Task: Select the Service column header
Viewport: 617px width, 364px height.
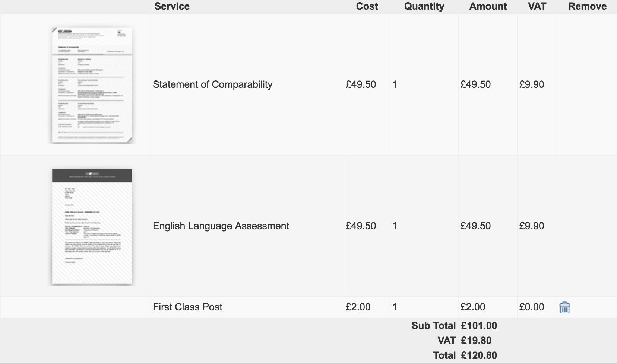Action: [x=172, y=6]
